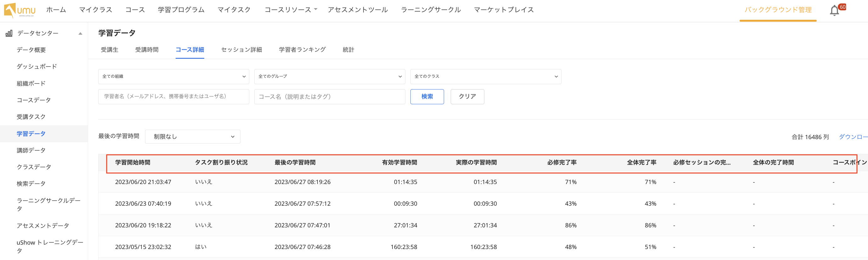The height and width of the screenshot is (260, 868).
Task: Open the 制限なし last study time dropdown
Action: 192,137
